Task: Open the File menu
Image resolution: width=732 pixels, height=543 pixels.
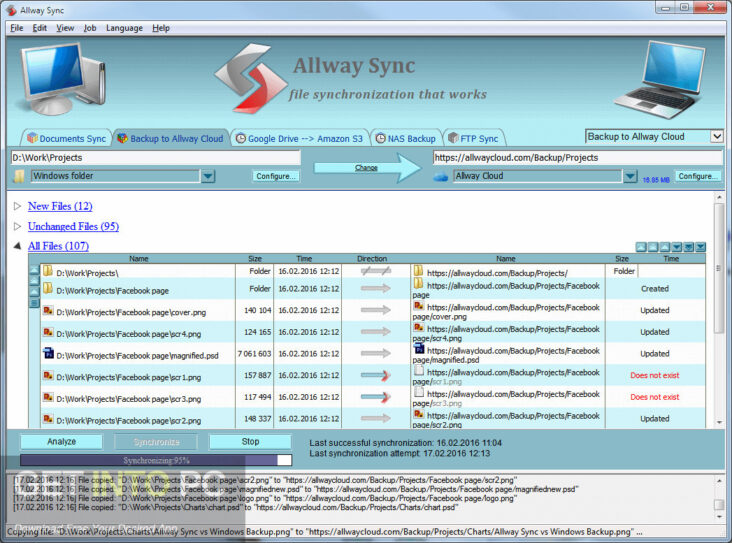Action: point(17,28)
